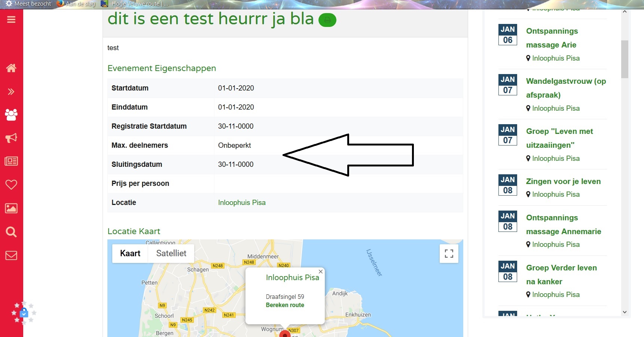Open the users group icon
Screen dimensions: 644x337
point(11,115)
